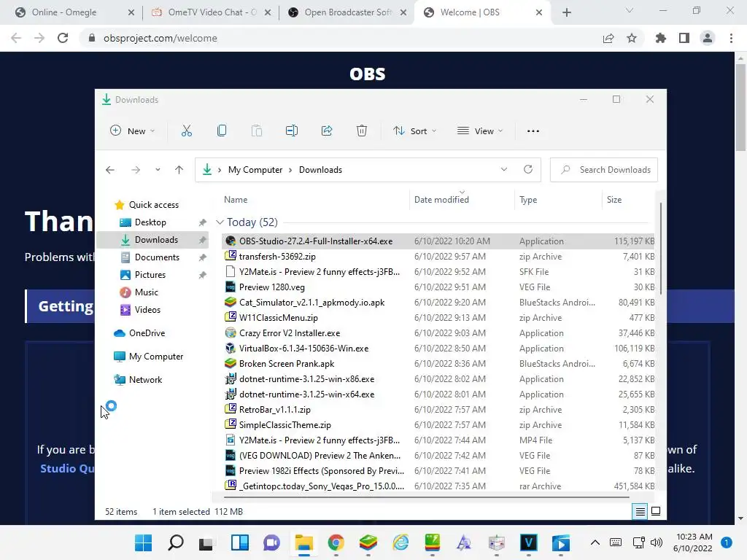
Task: Select Network in the navigation pane
Action: [145, 380]
